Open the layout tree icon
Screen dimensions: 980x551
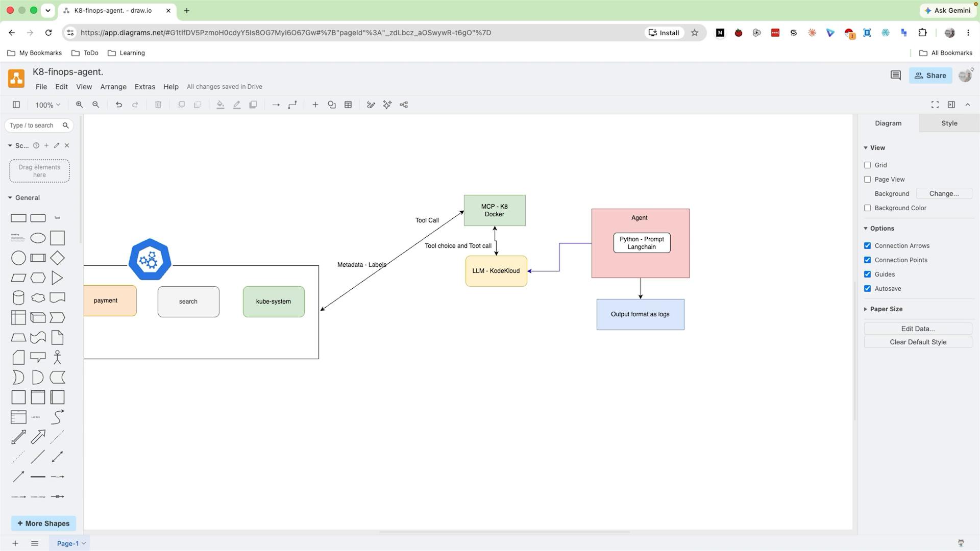pos(404,105)
